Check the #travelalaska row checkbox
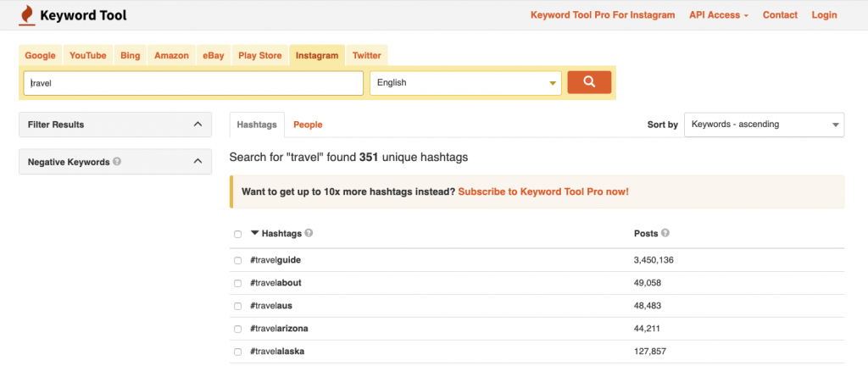 pos(238,352)
